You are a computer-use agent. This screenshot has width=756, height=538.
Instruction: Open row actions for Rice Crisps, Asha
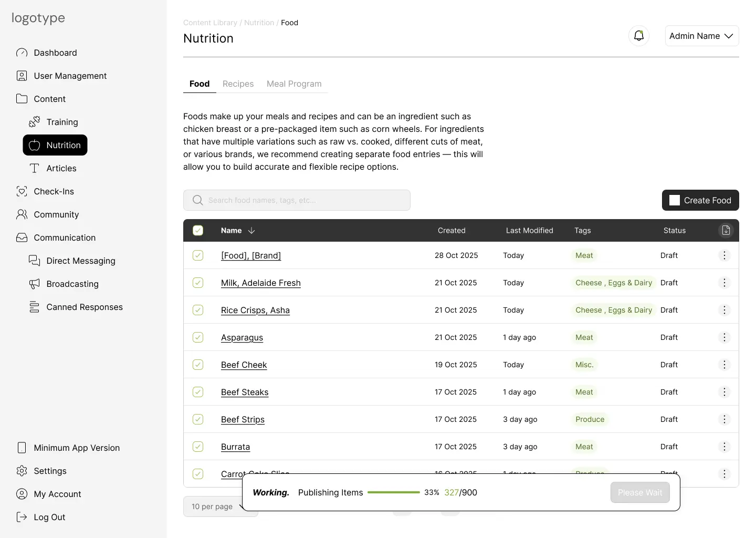coord(724,310)
